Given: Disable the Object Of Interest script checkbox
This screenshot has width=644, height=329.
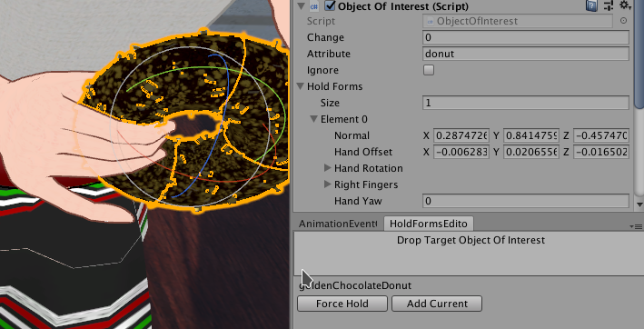Looking at the screenshot, I should coord(331,6).
